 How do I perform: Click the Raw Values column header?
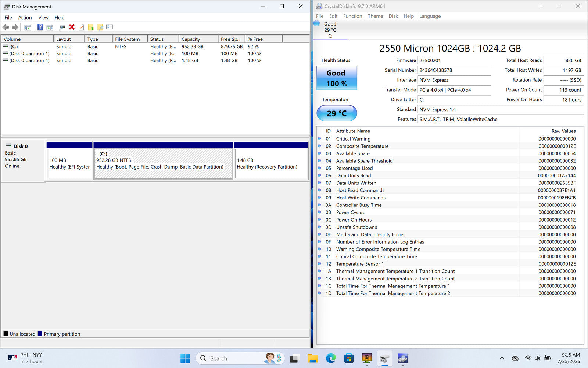549,131
